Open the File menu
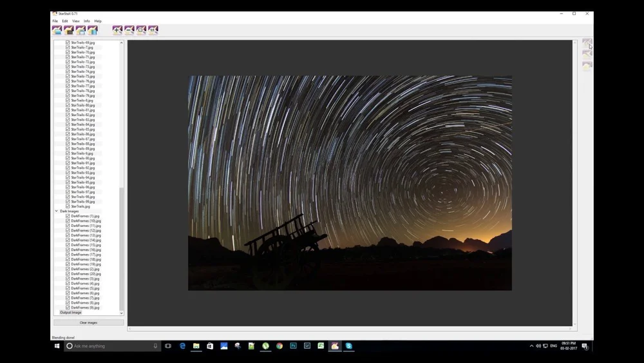 55,21
